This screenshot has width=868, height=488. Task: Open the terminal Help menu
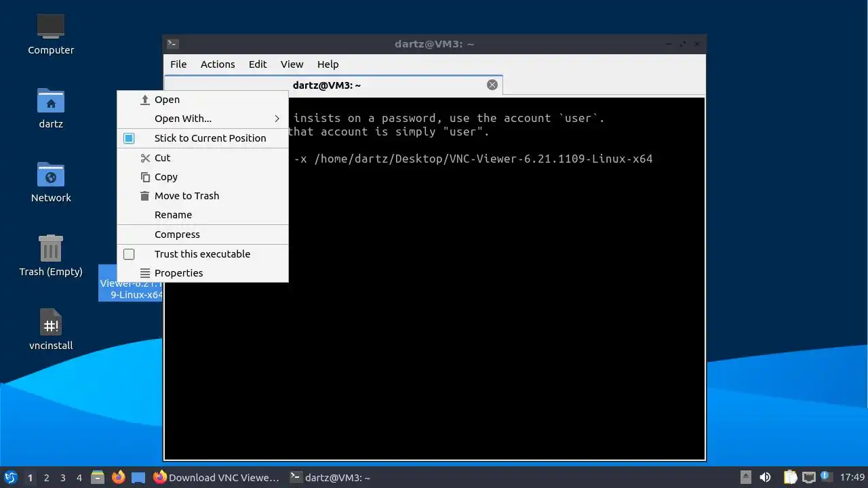[x=328, y=64]
